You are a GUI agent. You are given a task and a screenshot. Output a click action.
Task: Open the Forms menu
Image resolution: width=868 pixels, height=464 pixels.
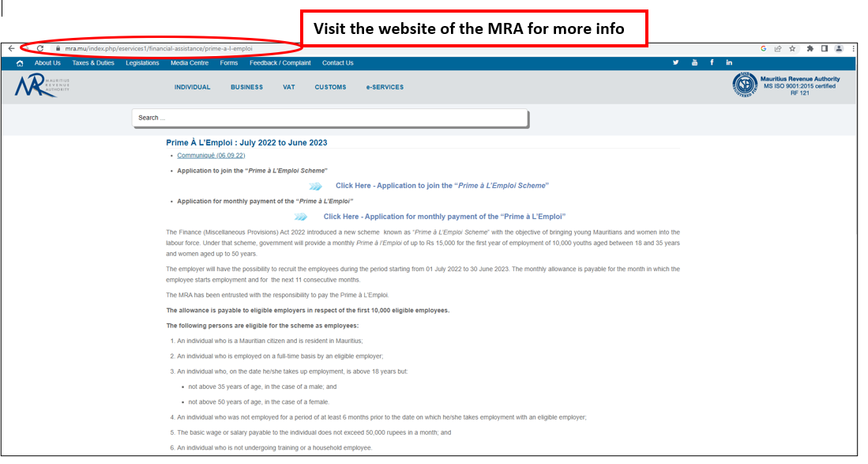[228, 63]
